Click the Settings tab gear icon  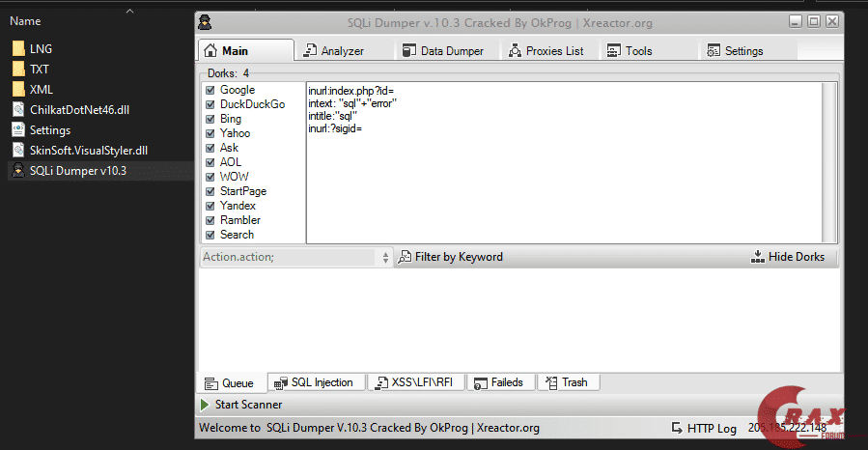click(x=714, y=51)
